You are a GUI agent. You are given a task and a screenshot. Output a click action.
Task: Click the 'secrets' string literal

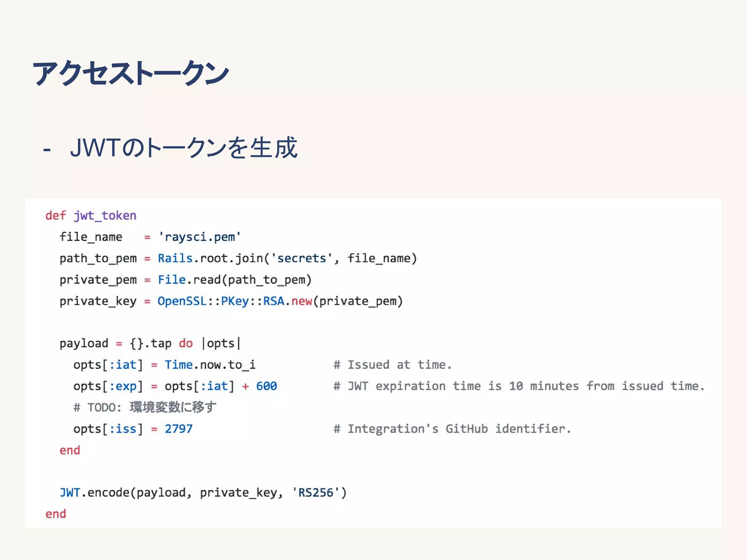(x=301, y=258)
